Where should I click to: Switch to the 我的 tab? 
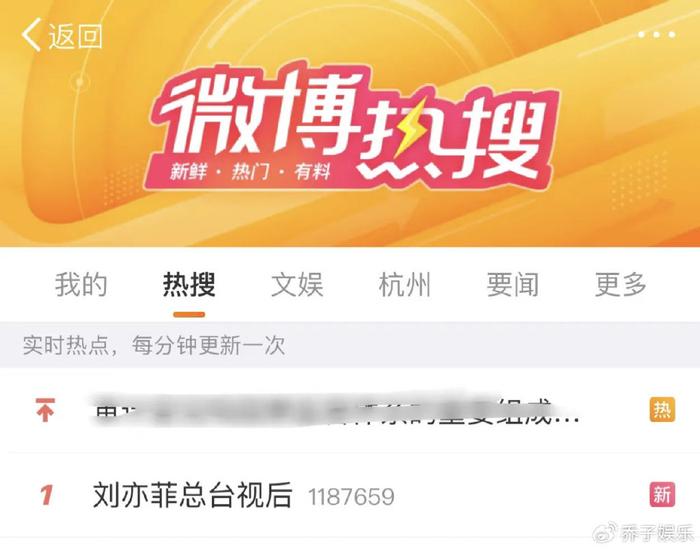[81, 284]
